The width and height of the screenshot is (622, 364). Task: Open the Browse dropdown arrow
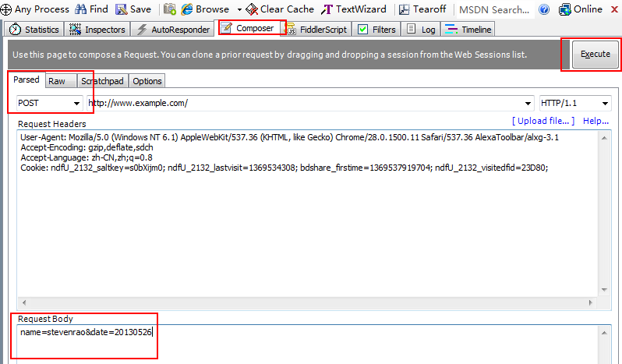pyautogui.click(x=239, y=9)
